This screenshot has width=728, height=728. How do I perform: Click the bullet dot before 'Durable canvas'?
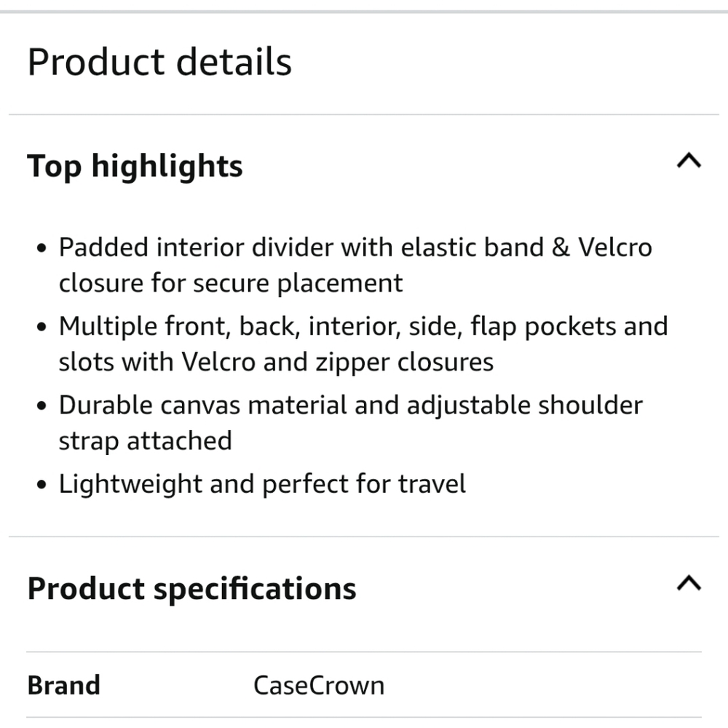point(41,405)
